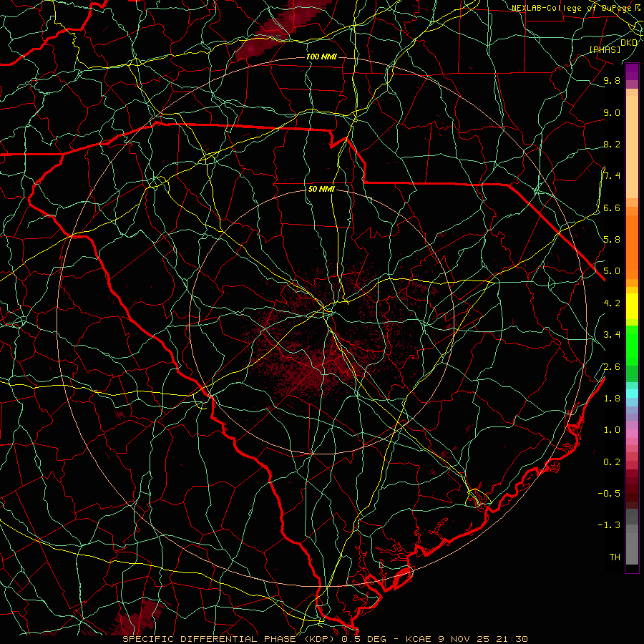Click the 5.0 scale value

(612, 271)
